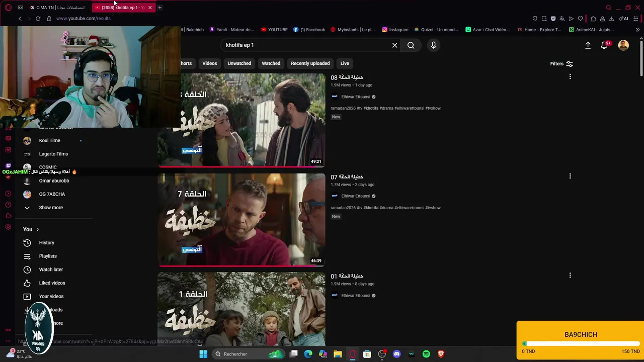This screenshot has height=362, width=644.
Task: Open the player send arrow icon
Action: tap(571, 19)
